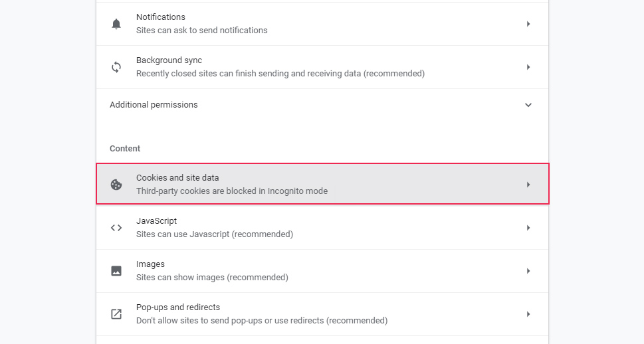644x344 pixels.
Task: Click the Pop-ups and redirects title
Action: [178, 307]
